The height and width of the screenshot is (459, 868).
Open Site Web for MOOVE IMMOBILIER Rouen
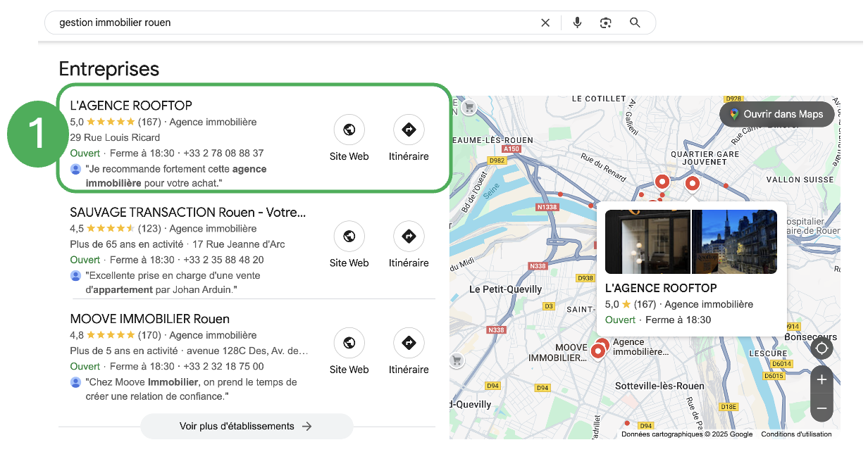point(349,351)
